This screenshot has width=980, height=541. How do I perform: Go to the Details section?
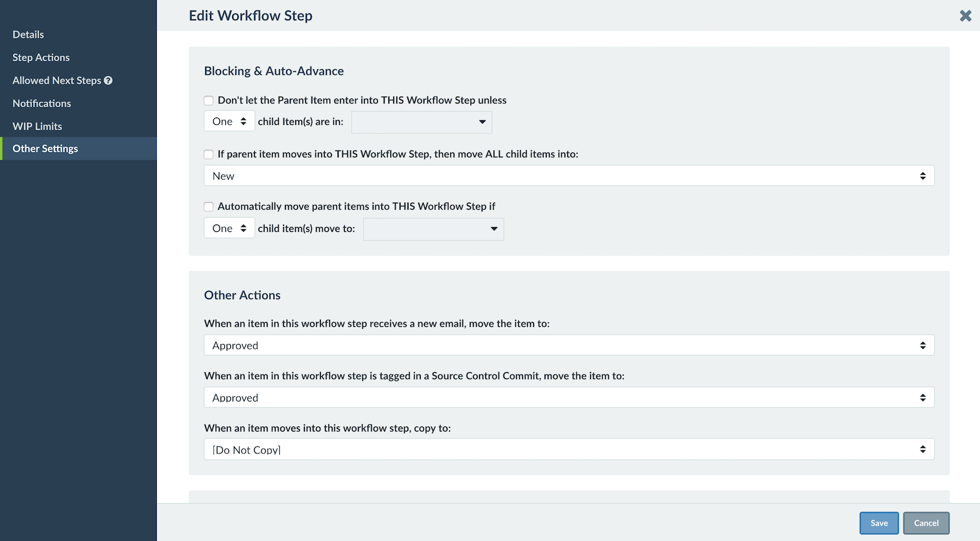click(x=28, y=34)
